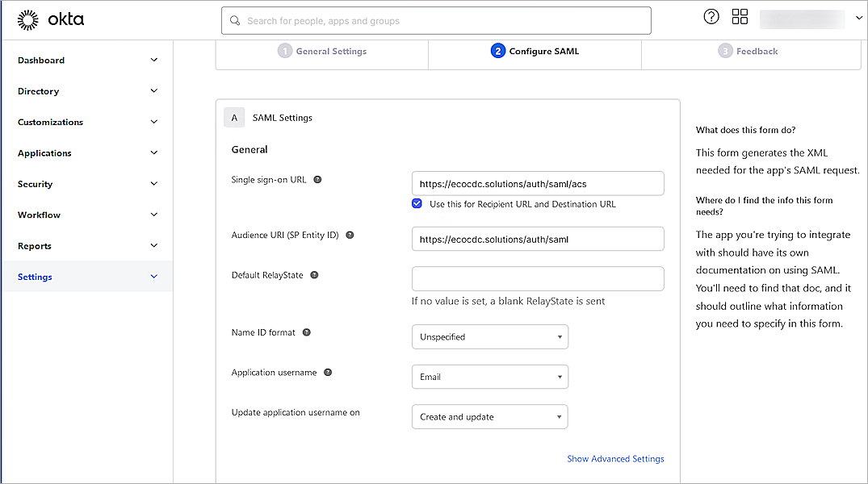The height and width of the screenshot is (484, 868).
Task: Click the apps grid icon in header
Action: coord(740,16)
